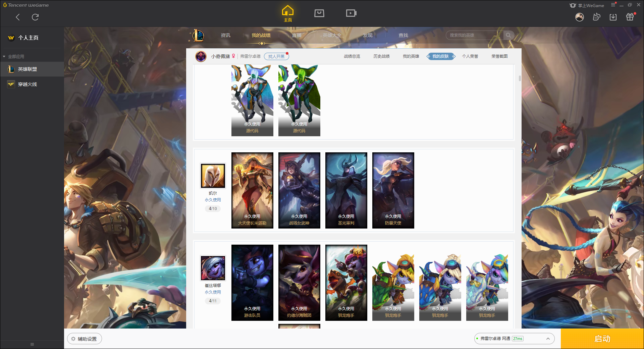The width and height of the screenshot is (644, 349).
Task: Click the 启动 launch button
Action: (602, 339)
